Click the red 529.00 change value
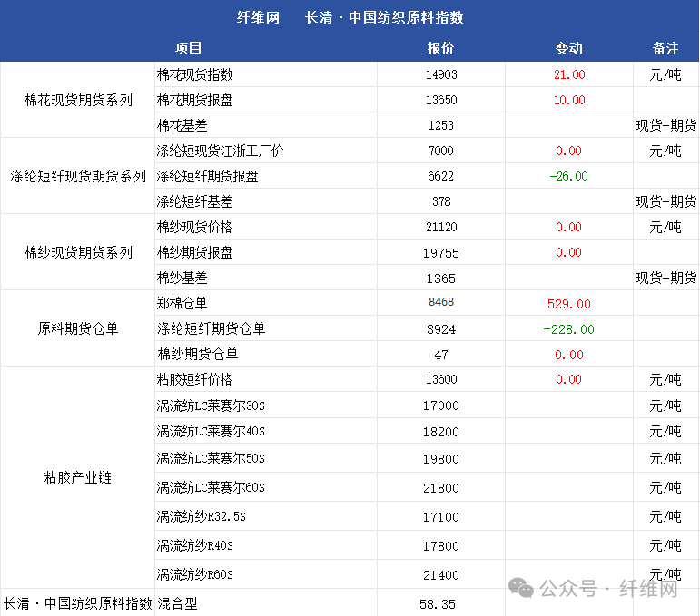 click(x=568, y=304)
